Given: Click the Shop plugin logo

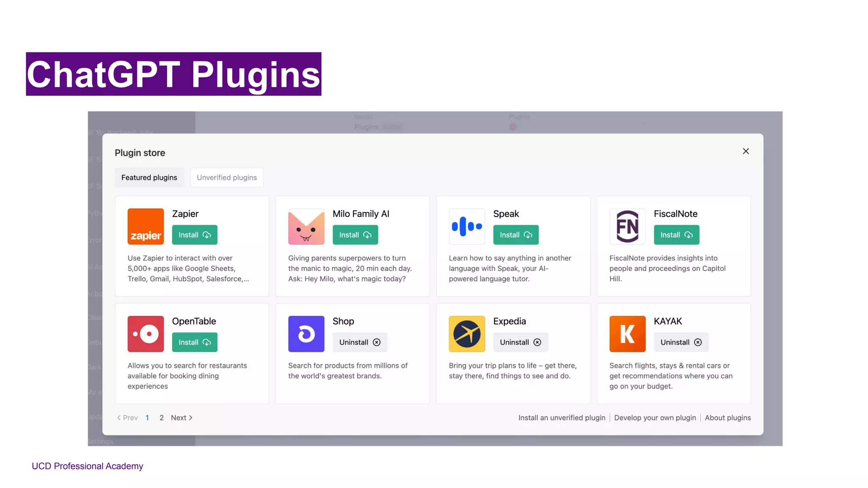Looking at the screenshot, I should pyautogui.click(x=306, y=334).
